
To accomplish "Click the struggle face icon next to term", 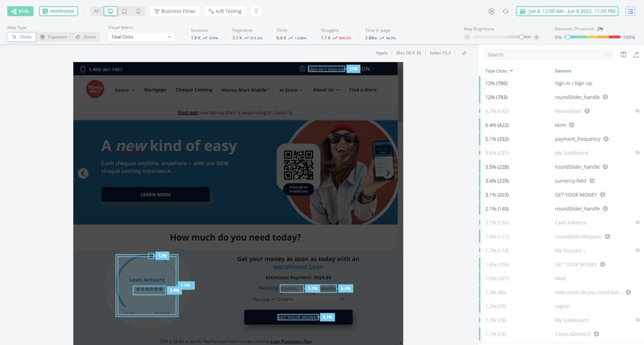I will coord(572,125).
